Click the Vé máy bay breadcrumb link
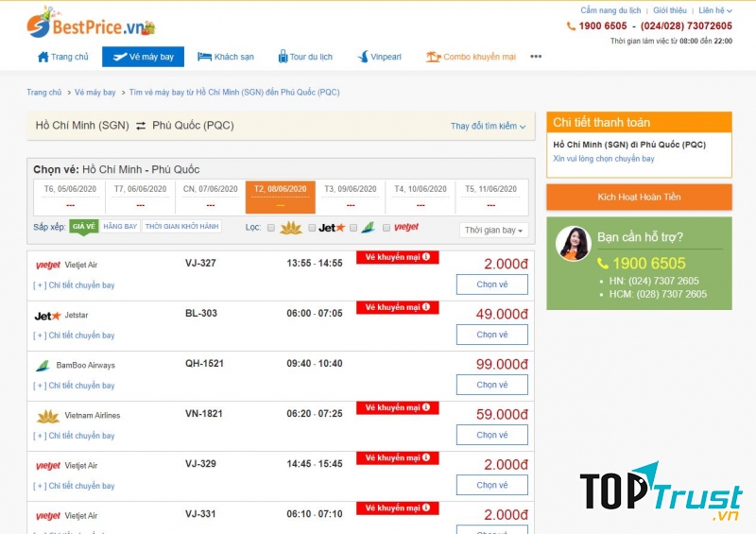 [95, 92]
